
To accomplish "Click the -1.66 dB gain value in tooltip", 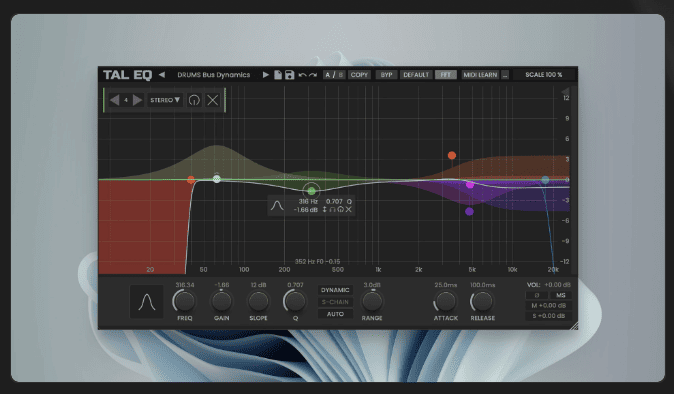I will 306,210.
